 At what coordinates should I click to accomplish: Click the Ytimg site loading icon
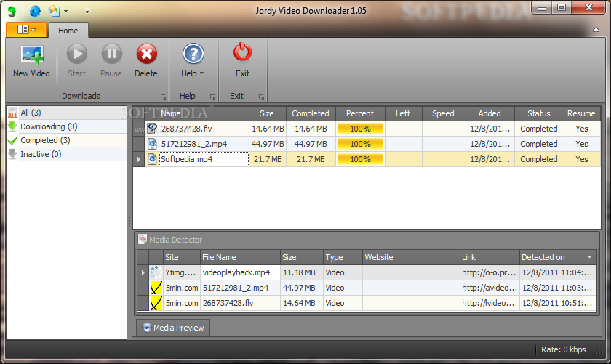[x=156, y=272]
